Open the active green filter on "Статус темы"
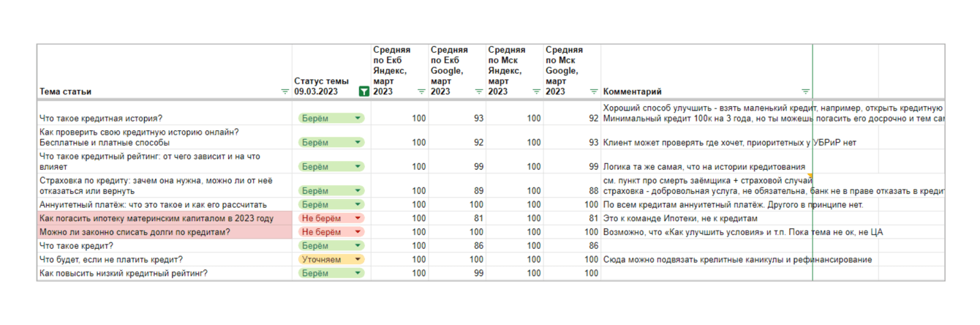Viewport: 980px width, 325px height. coord(363,92)
